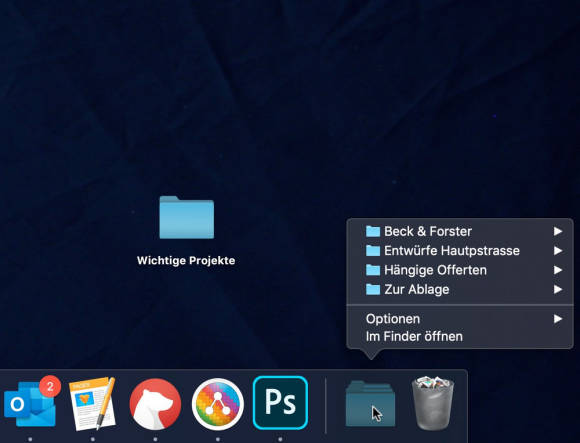Click the colorful share-node app icon

click(218, 404)
